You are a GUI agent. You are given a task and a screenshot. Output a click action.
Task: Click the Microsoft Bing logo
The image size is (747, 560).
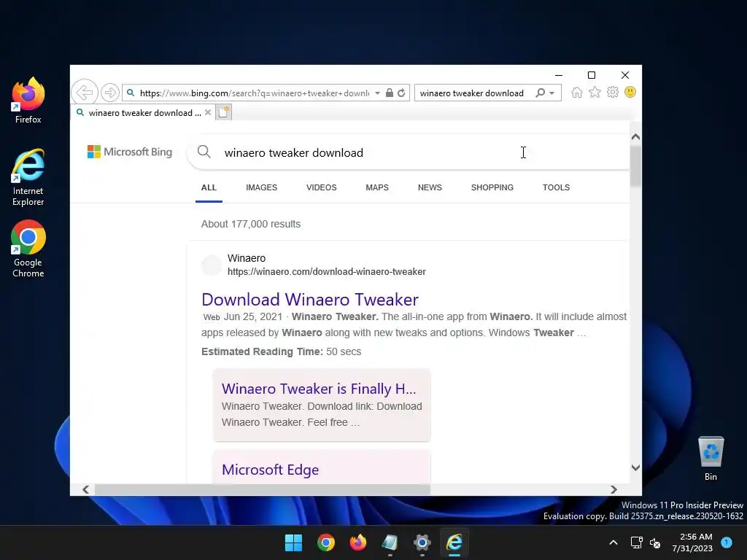[x=130, y=152]
